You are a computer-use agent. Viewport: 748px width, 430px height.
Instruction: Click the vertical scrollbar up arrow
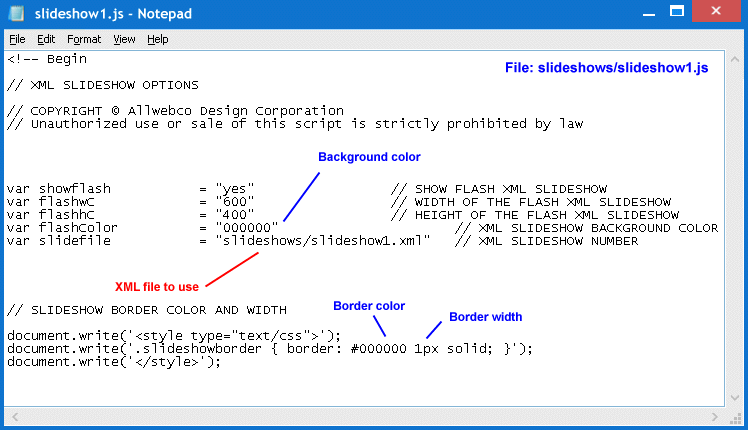tap(735, 60)
